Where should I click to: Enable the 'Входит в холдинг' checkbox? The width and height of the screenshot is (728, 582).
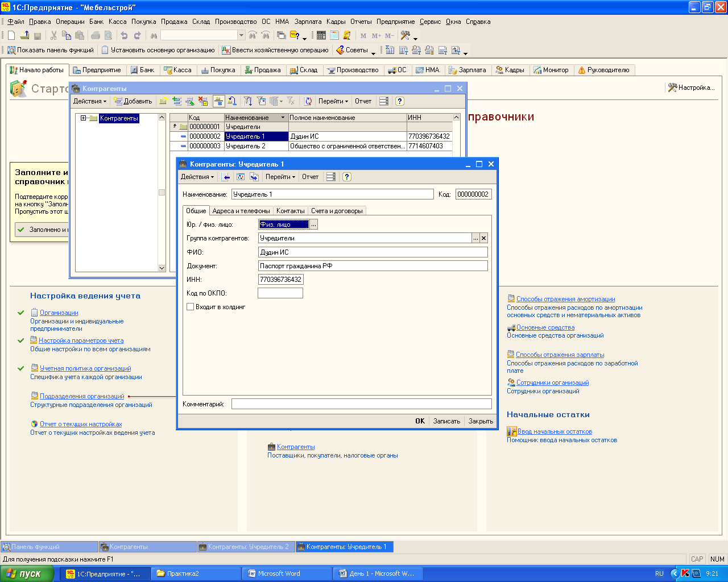(x=191, y=307)
